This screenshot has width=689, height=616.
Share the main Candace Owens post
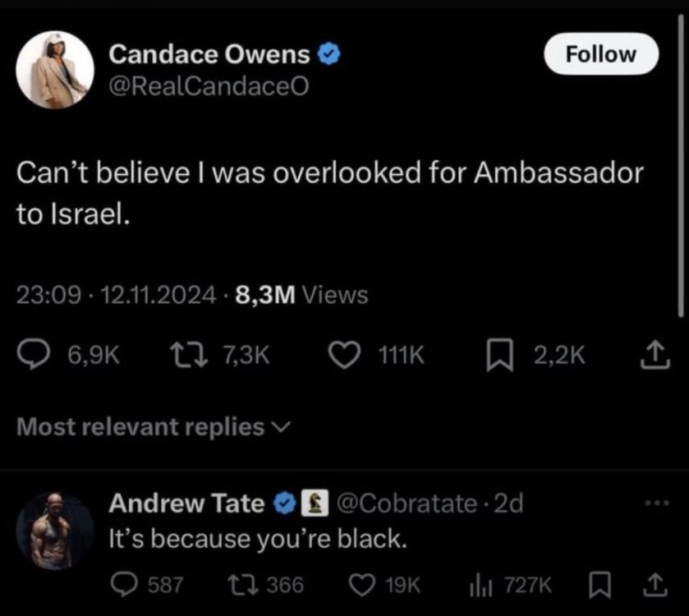(655, 354)
